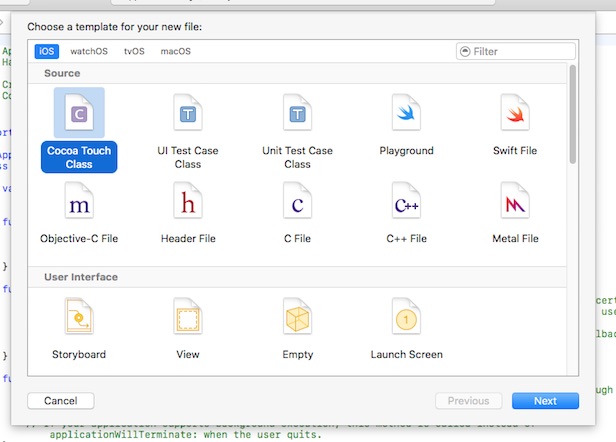Click the 'Unit Test Case Class' label

[297, 157]
